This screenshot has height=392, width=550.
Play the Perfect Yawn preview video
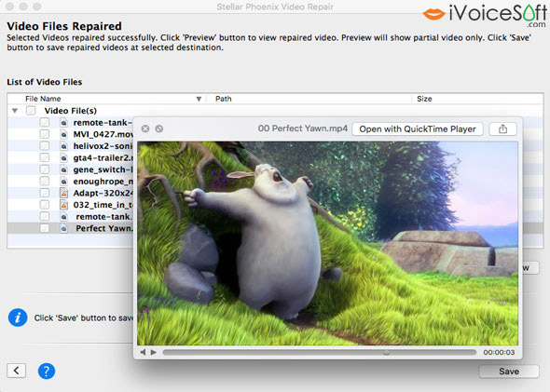[x=154, y=352]
